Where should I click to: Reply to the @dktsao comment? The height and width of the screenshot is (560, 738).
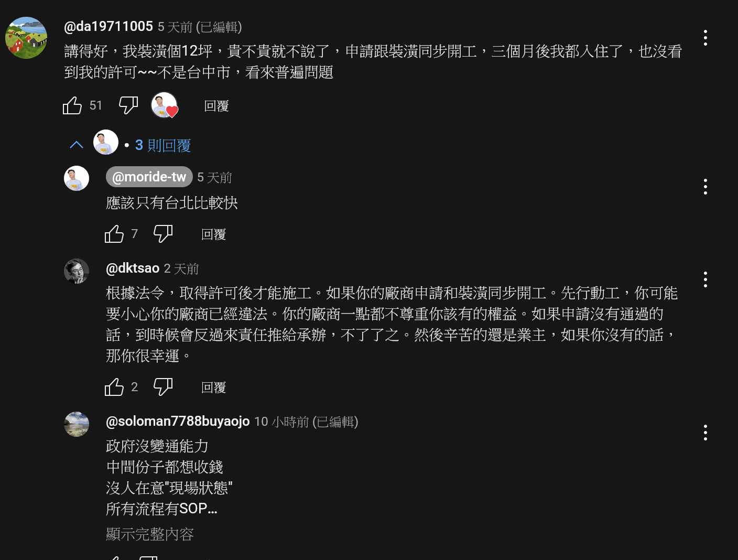214,387
